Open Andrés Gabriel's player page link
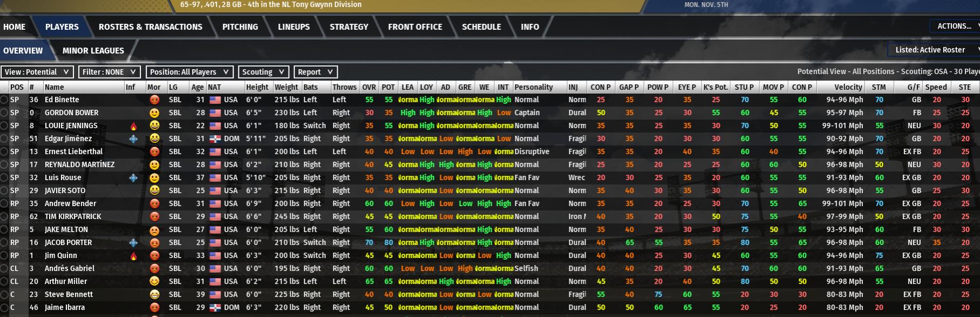The width and height of the screenshot is (980, 317). pyautogui.click(x=69, y=269)
